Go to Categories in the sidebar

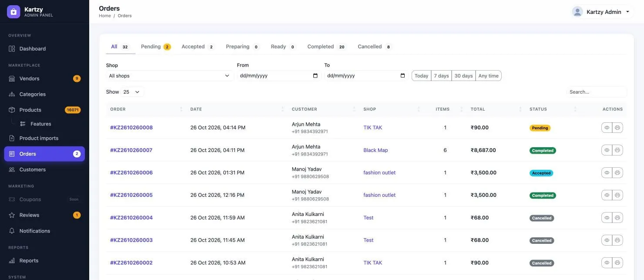click(44, 94)
